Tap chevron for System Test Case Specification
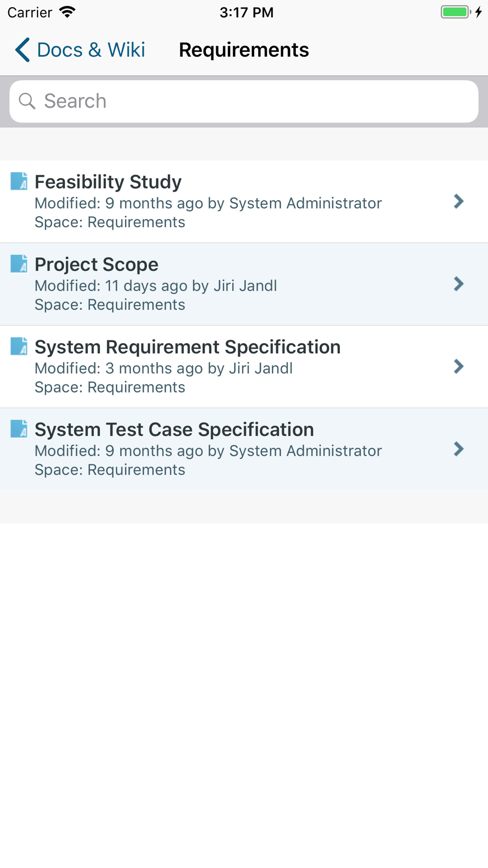The width and height of the screenshot is (488, 868). (x=458, y=449)
